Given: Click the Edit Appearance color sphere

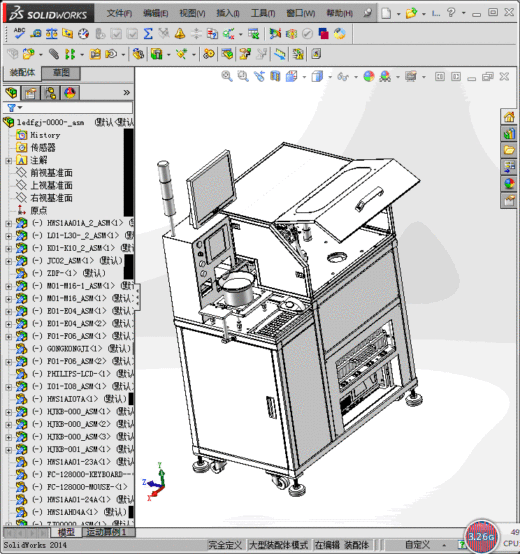Looking at the screenshot, I should click(x=368, y=76).
